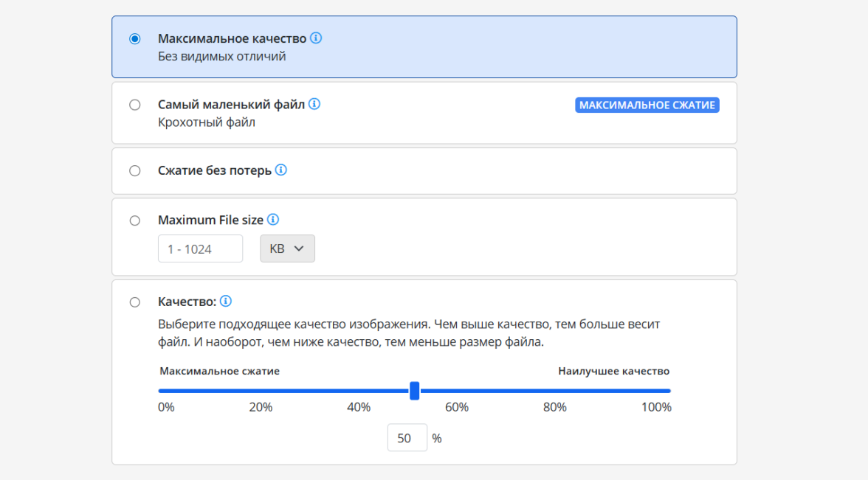Screen dimensions: 868x480
Task: Select the Самый маленький файл radio option
Action: pos(135,105)
